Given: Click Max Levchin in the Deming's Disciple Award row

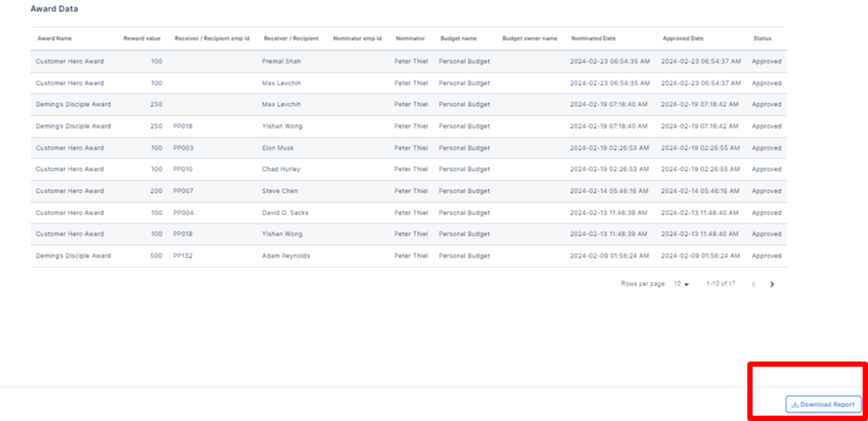Looking at the screenshot, I should [x=281, y=104].
